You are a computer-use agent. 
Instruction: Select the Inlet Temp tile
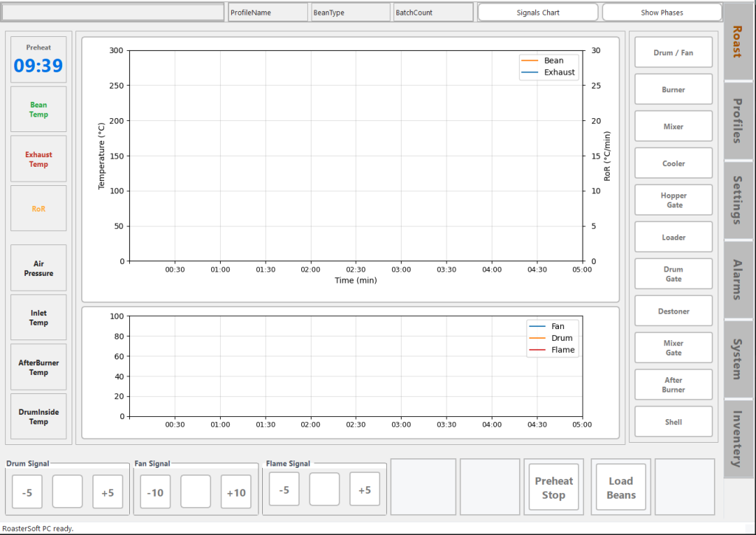pos(38,317)
